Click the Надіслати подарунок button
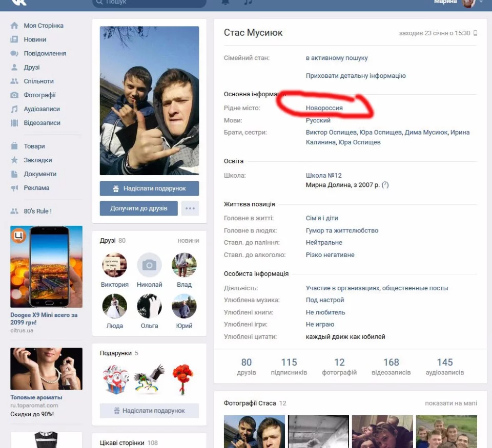This screenshot has width=492, height=448. 149,188
